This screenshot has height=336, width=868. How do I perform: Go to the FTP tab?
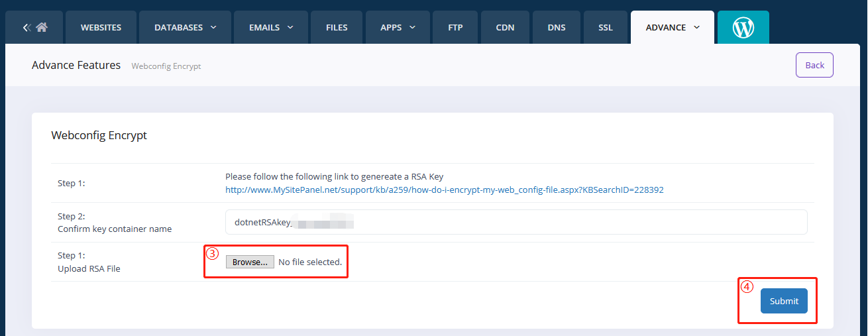(455, 28)
